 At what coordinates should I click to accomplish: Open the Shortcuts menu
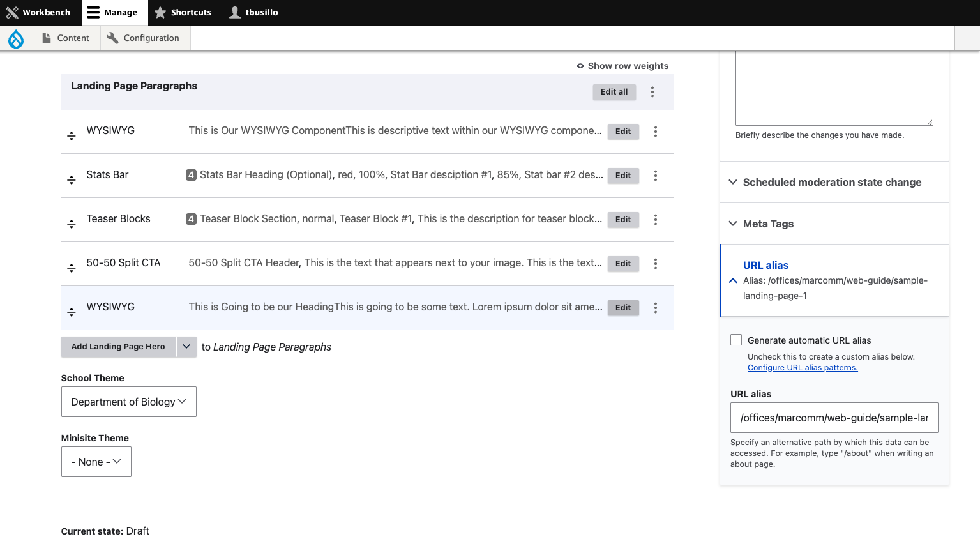pos(183,13)
